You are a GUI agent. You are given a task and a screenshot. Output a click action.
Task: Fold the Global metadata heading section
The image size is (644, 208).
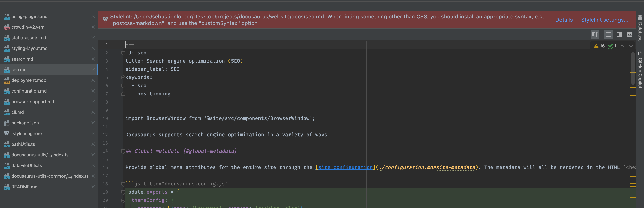pos(123,151)
